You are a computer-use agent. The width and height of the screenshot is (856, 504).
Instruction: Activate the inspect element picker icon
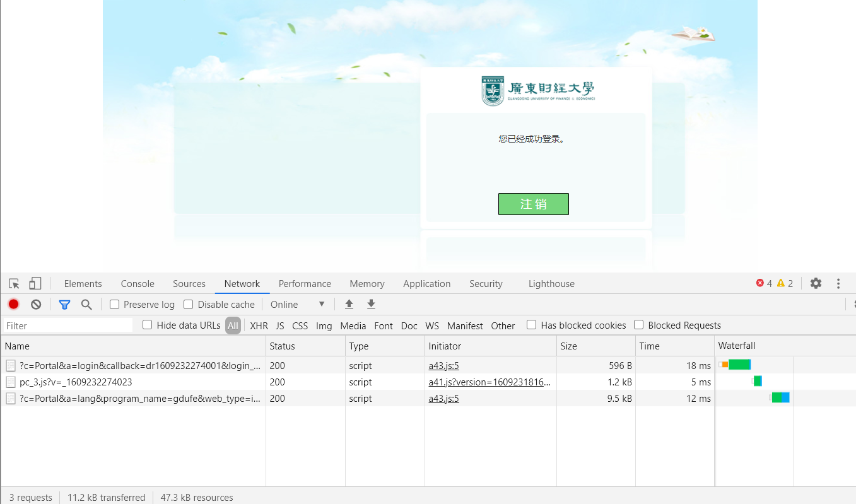click(14, 284)
